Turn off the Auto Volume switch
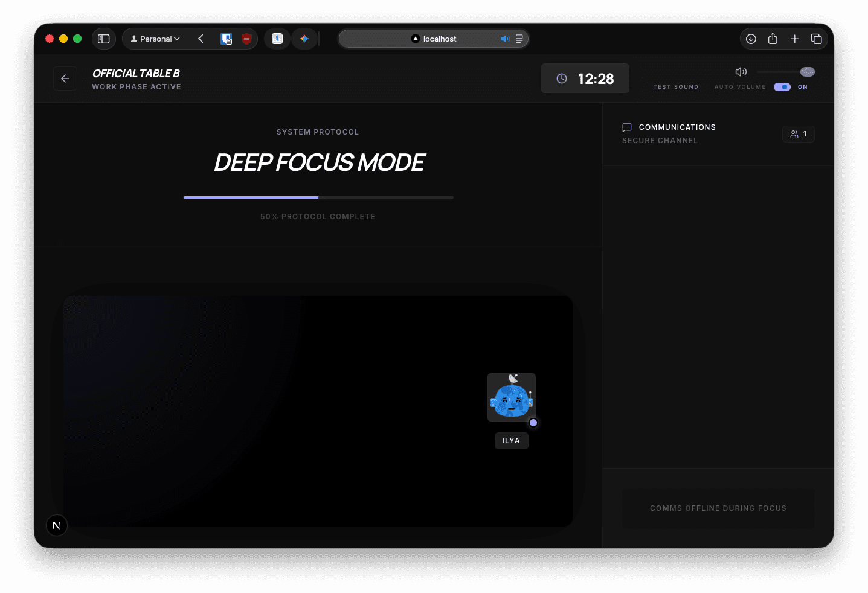Image resolution: width=868 pixels, height=593 pixels. [x=782, y=87]
